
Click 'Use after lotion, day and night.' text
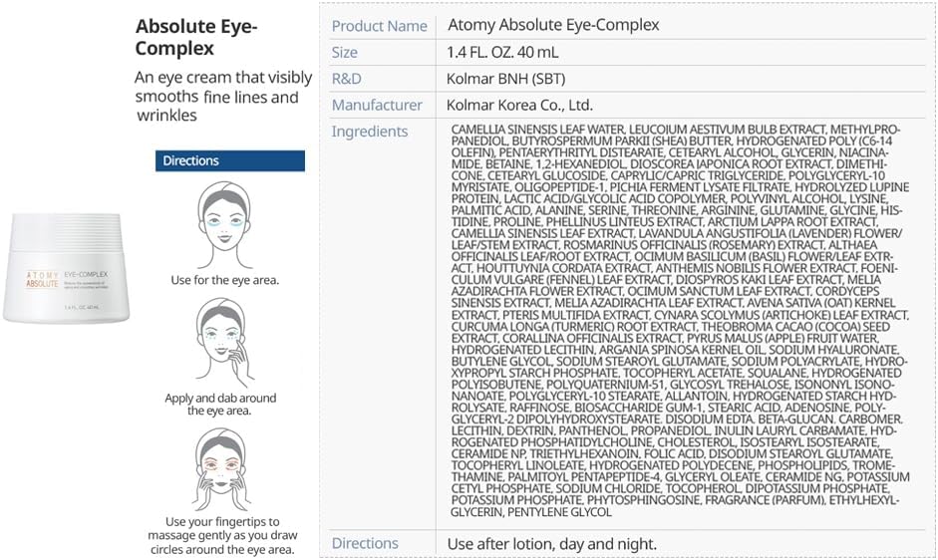(551, 544)
